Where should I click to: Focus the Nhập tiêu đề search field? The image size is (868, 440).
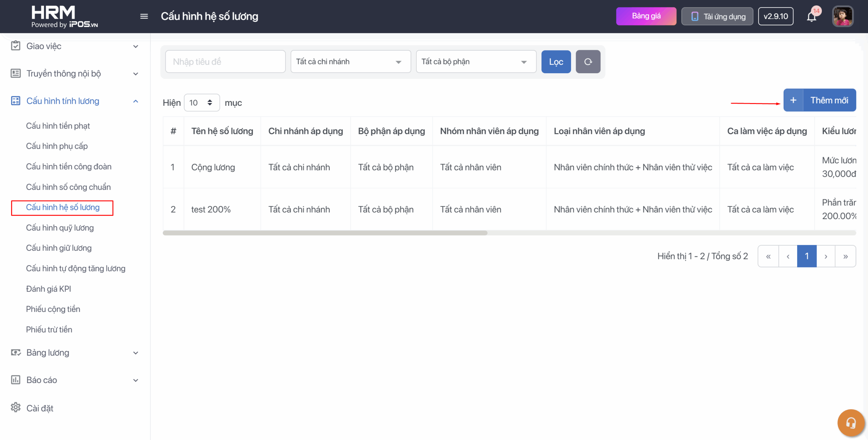225,62
